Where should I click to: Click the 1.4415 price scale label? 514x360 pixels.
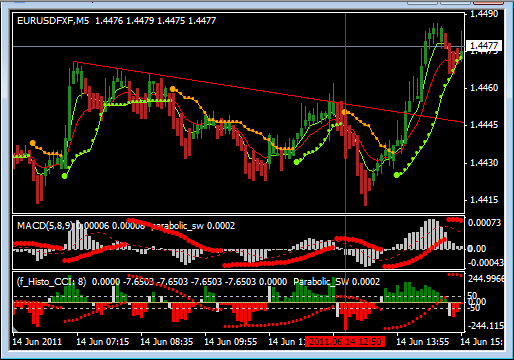click(x=484, y=200)
